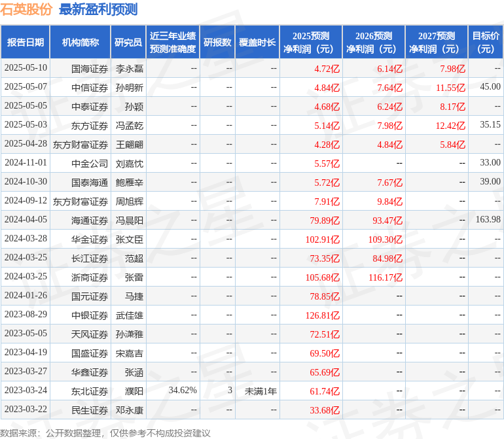The height and width of the screenshot is (439, 504).
Task: Select the 2026预测净利润 column header
Action: 374,43
